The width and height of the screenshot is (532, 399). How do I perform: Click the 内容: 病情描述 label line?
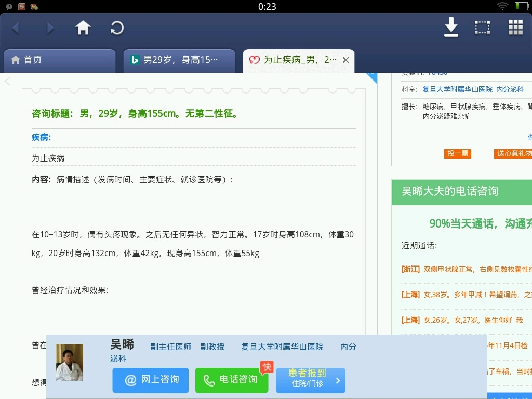point(132,179)
